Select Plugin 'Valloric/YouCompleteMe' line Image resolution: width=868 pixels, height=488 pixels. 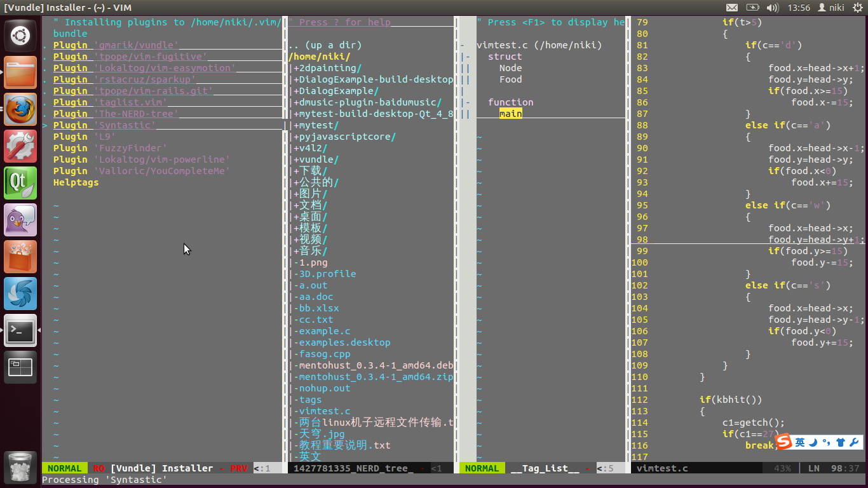tap(142, 171)
